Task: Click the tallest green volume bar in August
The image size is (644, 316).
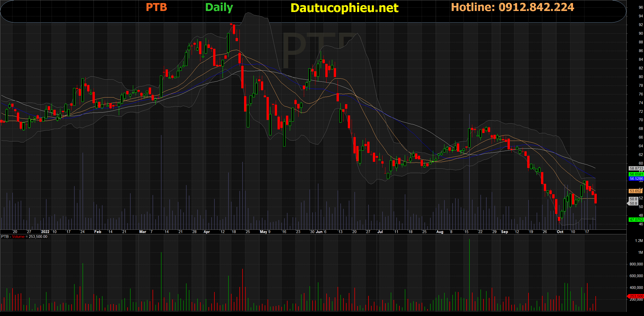Action: click(469, 276)
